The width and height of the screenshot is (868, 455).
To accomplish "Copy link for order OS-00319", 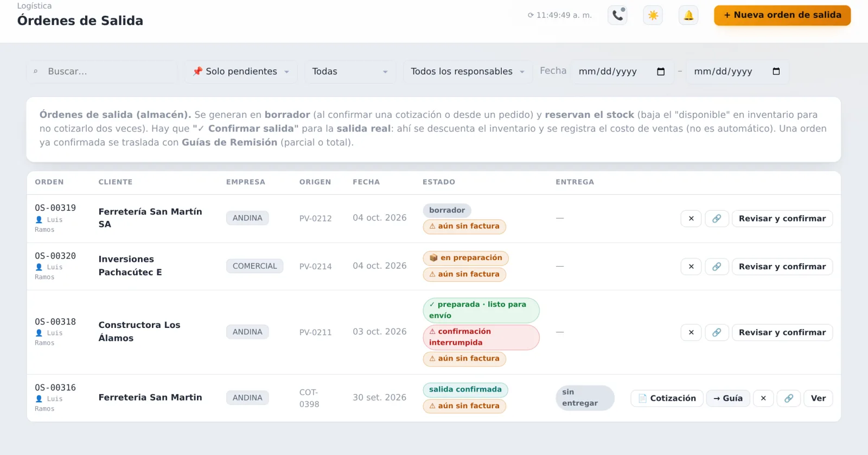I will pyautogui.click(x=717, y=218).
